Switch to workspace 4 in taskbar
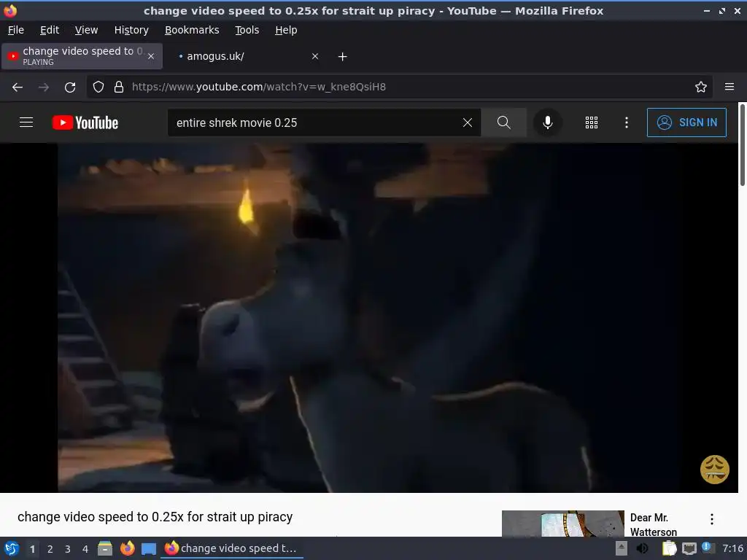Viewport: 747px width, 560px height. [x=85, y=548]
